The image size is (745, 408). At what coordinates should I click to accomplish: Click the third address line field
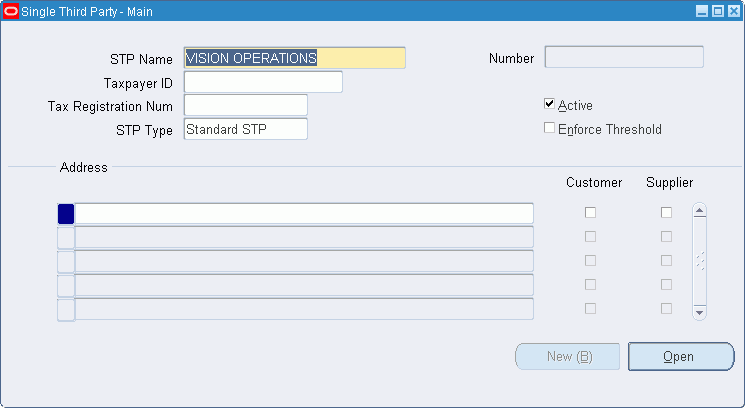304,261
